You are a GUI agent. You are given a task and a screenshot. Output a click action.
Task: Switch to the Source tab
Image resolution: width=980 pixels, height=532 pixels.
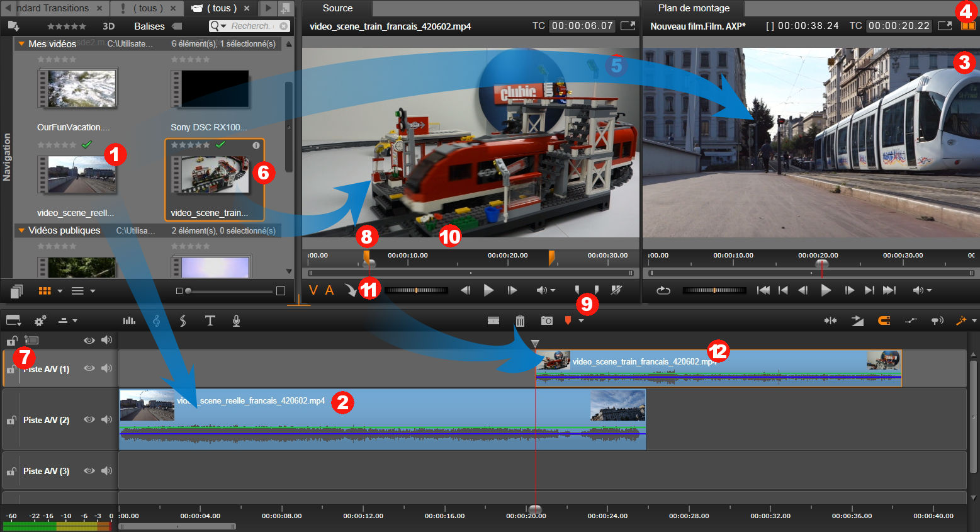(x=337, y=8)
